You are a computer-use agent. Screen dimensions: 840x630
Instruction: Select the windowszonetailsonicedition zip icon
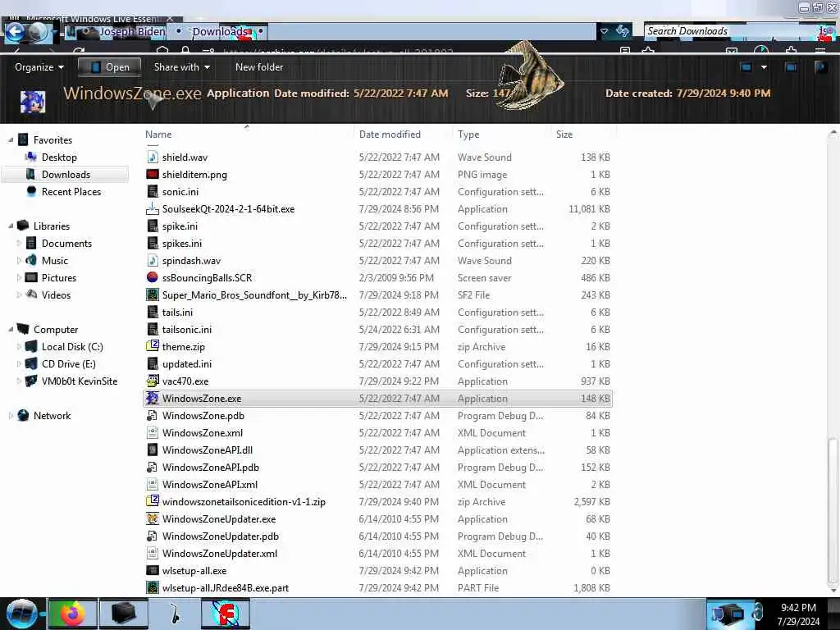(x=153, y=501)
